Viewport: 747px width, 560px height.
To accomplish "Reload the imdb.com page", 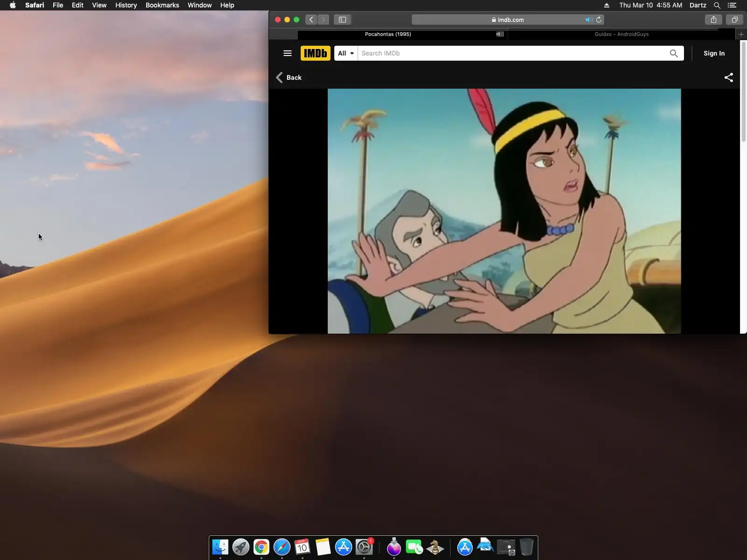I will (x=599, y=20).
